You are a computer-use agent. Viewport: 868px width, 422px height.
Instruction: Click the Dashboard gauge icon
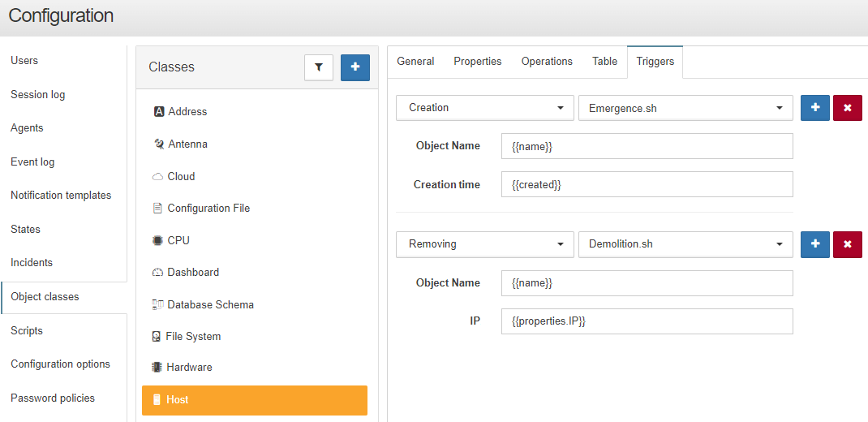coord(157,273)
